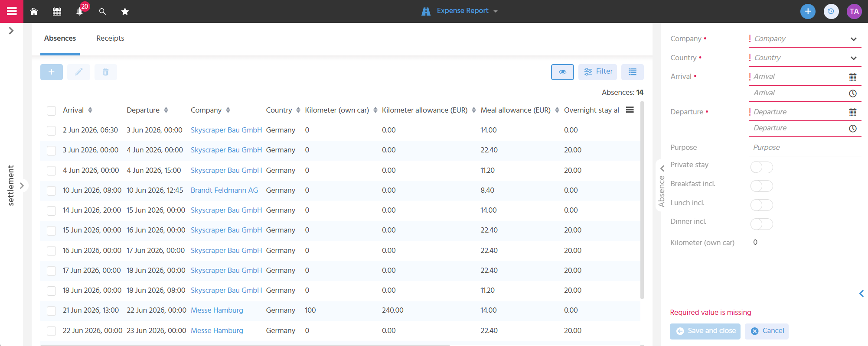Open the Expense Report title dropdown
Viewport: 868px width, 346px height.
tap(460, 11)
